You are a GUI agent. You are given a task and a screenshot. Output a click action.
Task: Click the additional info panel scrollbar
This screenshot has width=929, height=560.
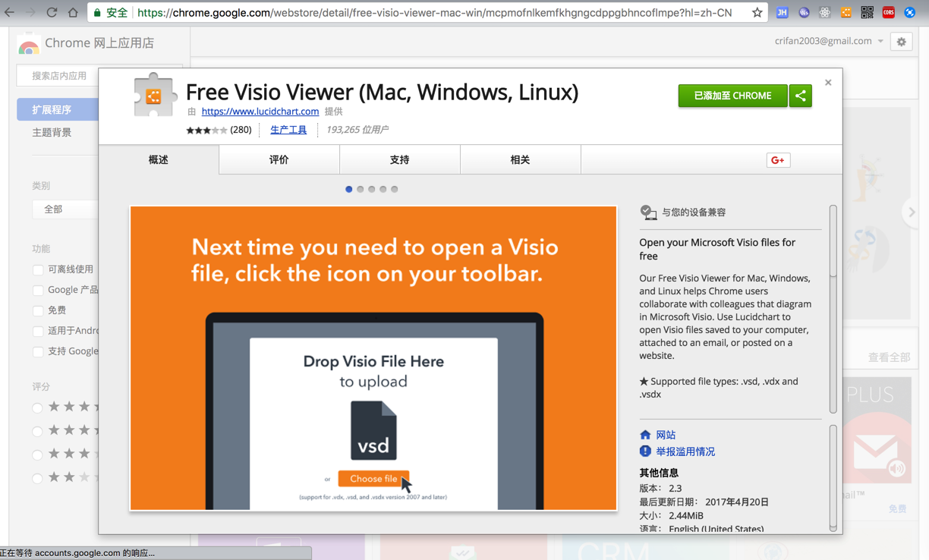[833, 478]
